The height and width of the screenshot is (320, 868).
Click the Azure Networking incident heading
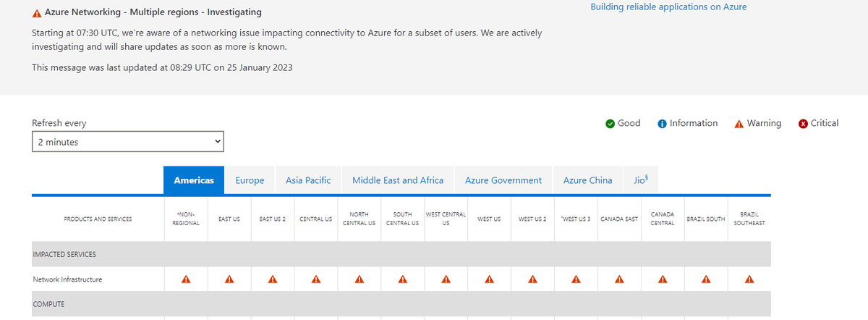(x=153, y=13)
